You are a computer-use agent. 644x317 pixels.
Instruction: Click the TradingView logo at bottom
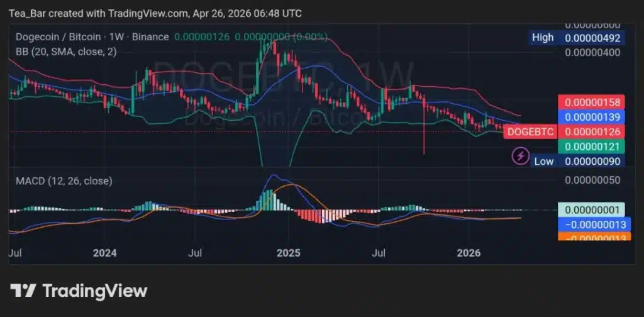(79, 291)
